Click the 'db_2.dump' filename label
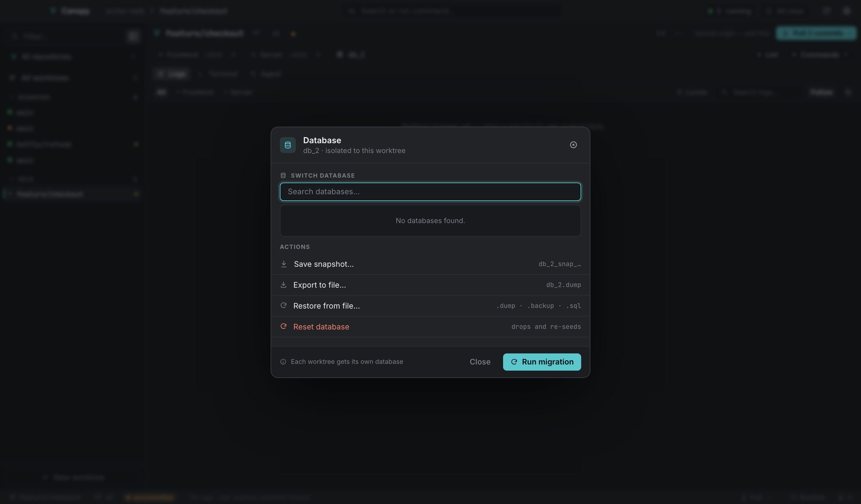This screenshot has height=504, width=861. click(x=563, y=285)
